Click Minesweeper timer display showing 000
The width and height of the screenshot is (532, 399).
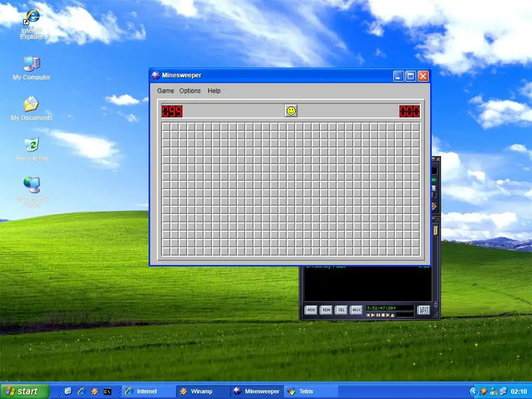pos(409,111)
